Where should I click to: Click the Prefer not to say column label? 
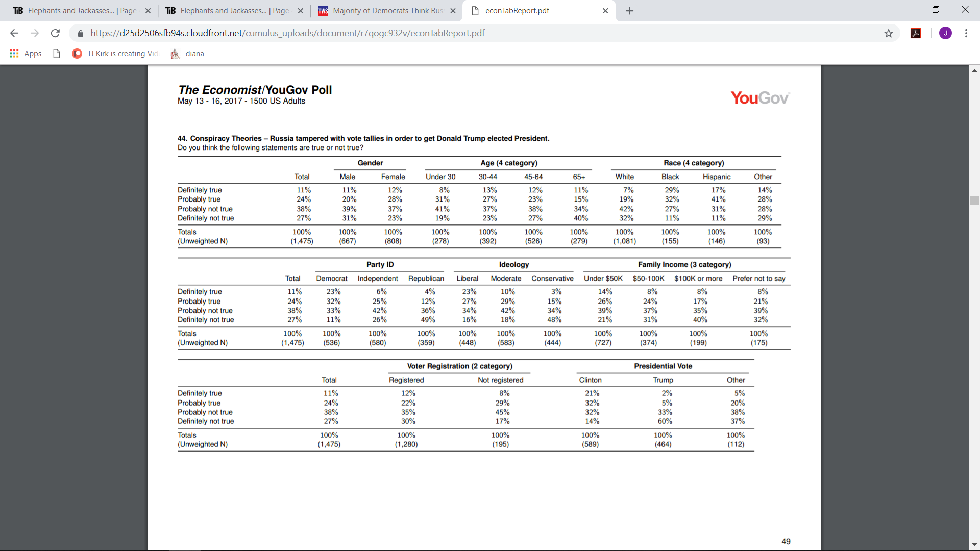pyautogui.click(x=759, y=278)
